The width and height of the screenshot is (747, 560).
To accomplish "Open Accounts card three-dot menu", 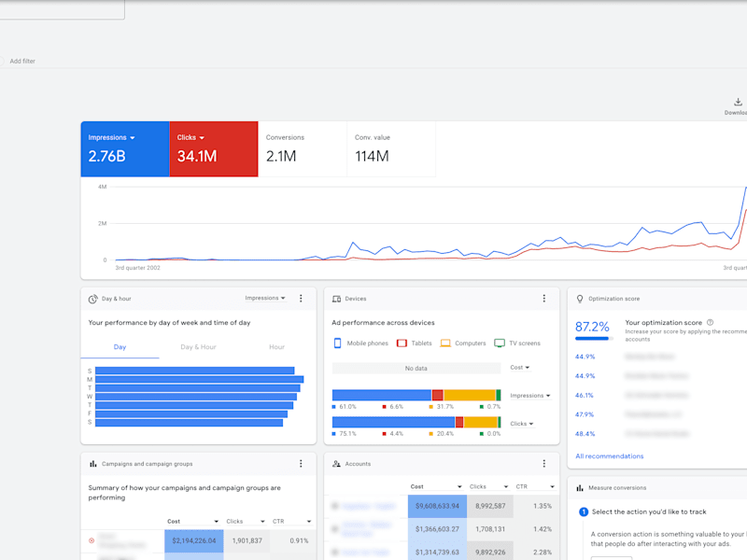I will point(544,463).
